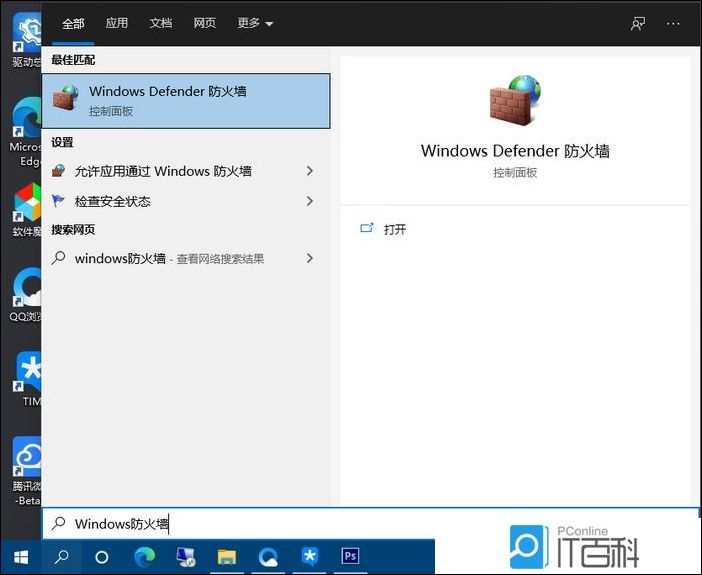
Task: Open the feedback icon in search header
Action: coord(638,24)
